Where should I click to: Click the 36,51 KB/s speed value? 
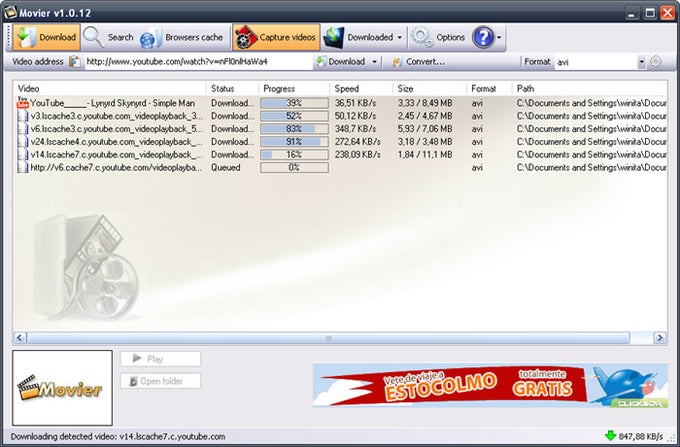pos(355,103)
